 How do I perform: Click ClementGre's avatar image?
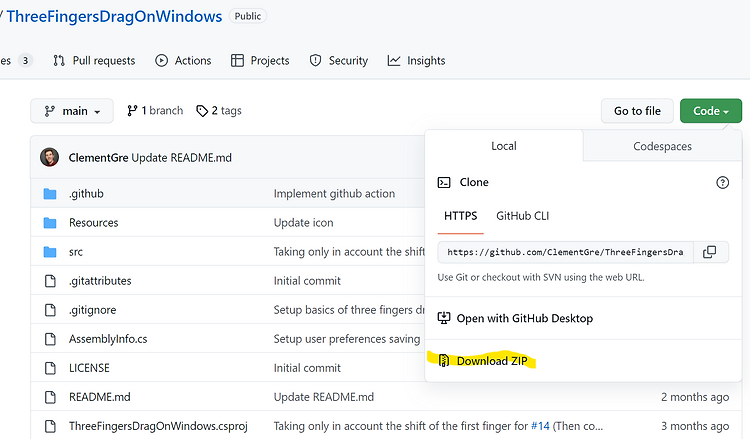[x=49, y=157]
